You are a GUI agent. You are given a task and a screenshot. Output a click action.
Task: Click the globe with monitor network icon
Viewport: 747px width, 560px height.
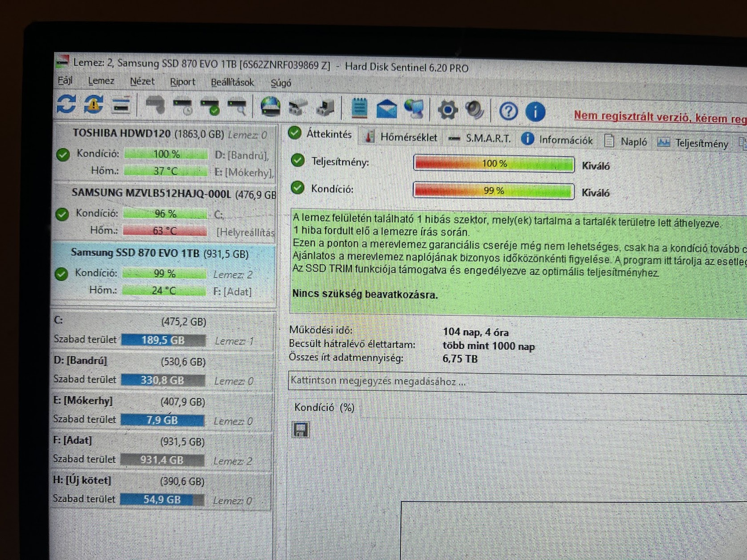[414, 109]
